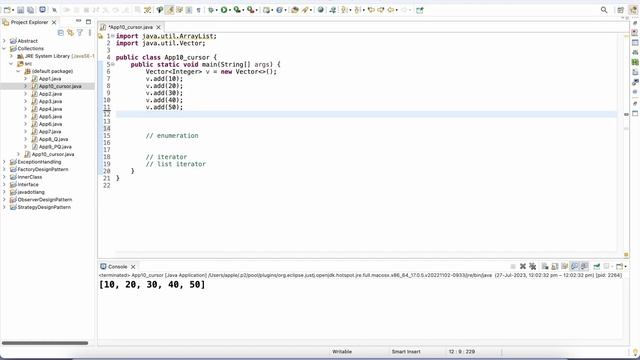Collapse the src folder
The height and width of the screenshot is (360, 640).
pos(11,64)
